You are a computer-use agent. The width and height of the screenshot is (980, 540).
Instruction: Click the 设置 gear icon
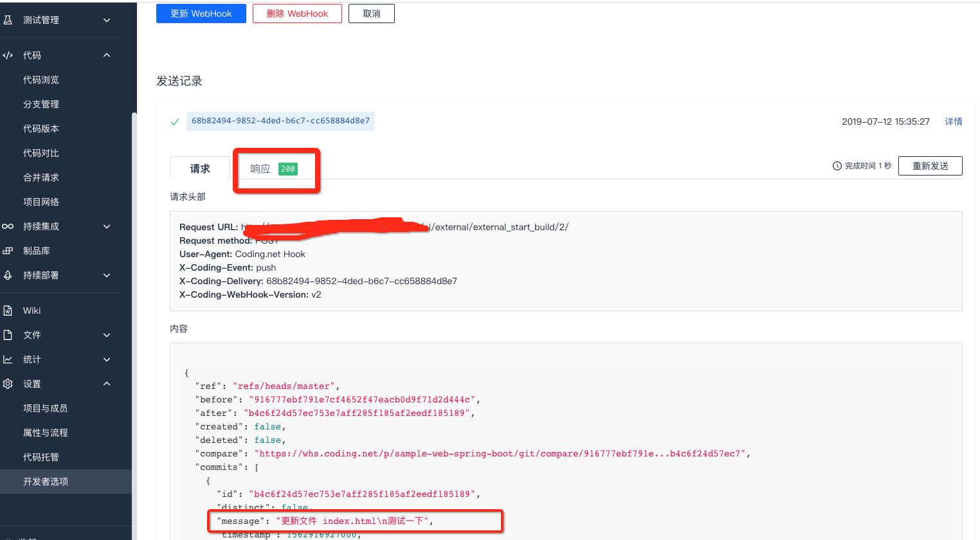pyautogui.click(x=8, y=384)
